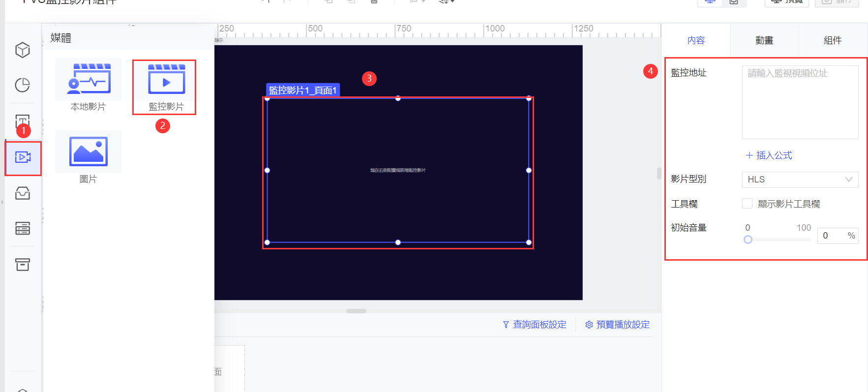Click the right-middle resize handle of the video component
This screenshot has height=392, width=868.
pyautogui.click(x=529, y=170)
